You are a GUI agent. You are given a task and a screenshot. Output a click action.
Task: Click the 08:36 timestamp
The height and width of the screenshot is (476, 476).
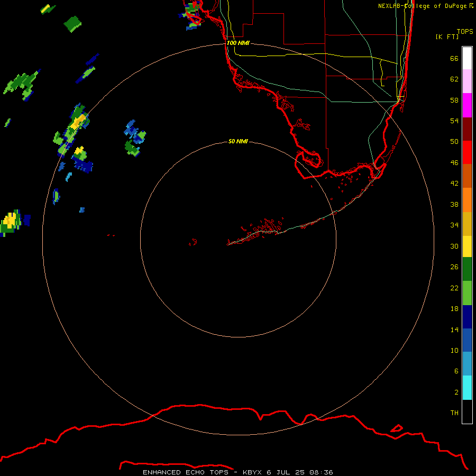tap(321, 472)
